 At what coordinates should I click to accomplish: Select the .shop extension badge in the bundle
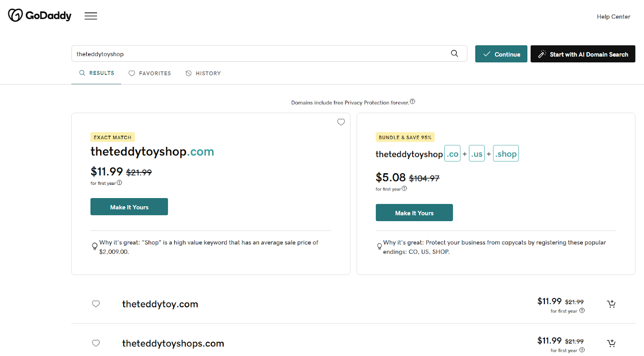[506, 153]
